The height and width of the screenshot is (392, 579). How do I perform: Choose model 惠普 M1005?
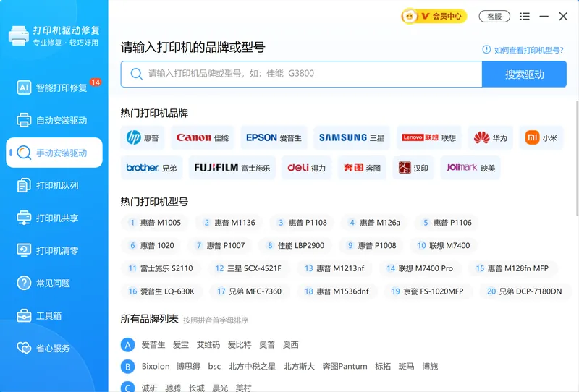point(154,223)
